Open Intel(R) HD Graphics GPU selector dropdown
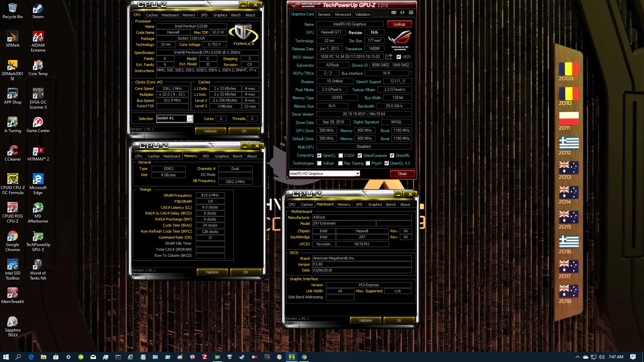 [x=358, y=174]
